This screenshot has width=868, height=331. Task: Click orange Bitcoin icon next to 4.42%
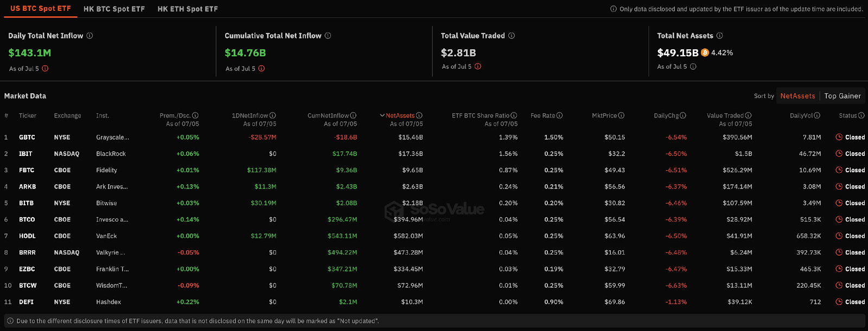pyautogui.click(x=705, y=53)
